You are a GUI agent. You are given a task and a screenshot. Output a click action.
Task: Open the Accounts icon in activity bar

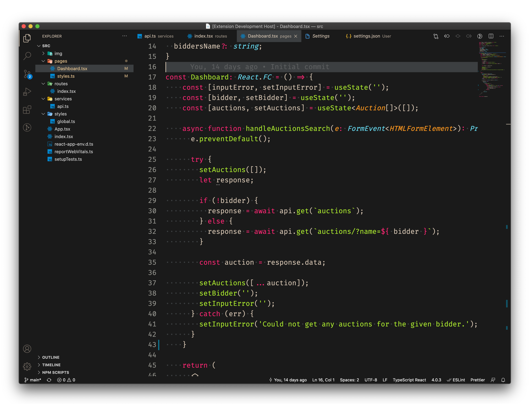point(27,349)
